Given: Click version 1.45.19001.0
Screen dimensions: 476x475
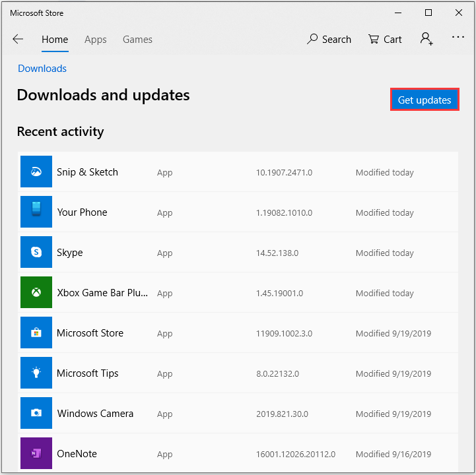Looking at the screenshot, I should 279,294.
